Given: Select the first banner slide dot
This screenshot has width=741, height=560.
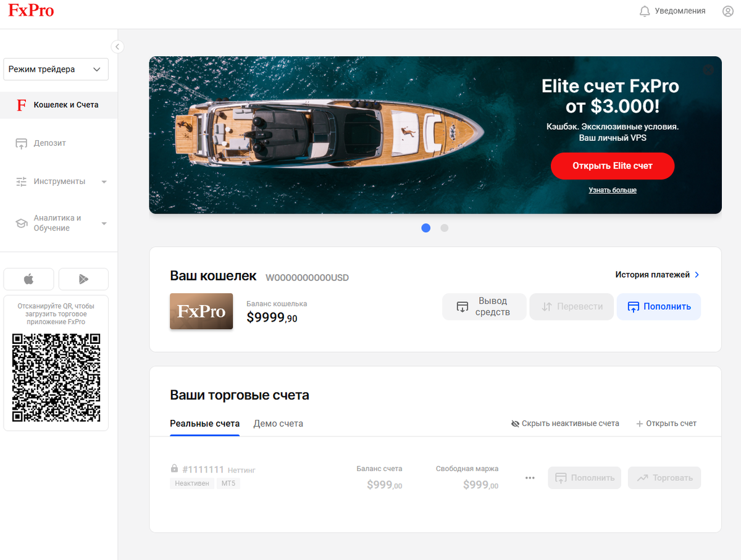Looking at the screenshot, I should (x=425, y=228).
